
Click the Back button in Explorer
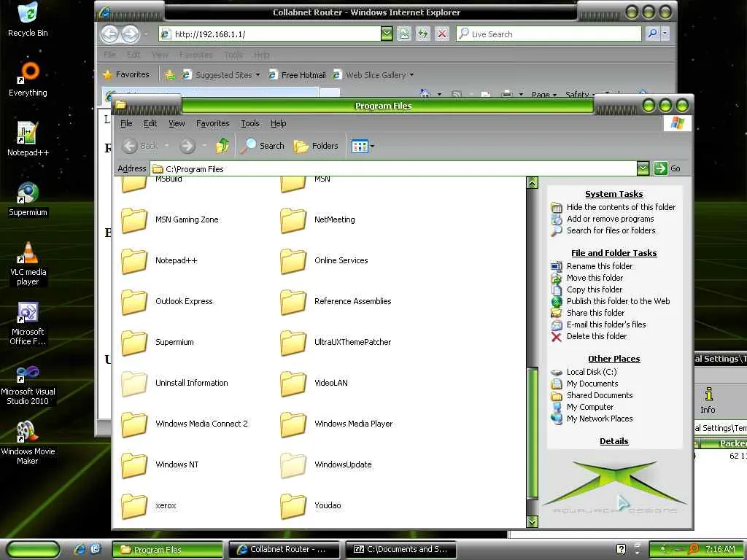click(139, 146)
